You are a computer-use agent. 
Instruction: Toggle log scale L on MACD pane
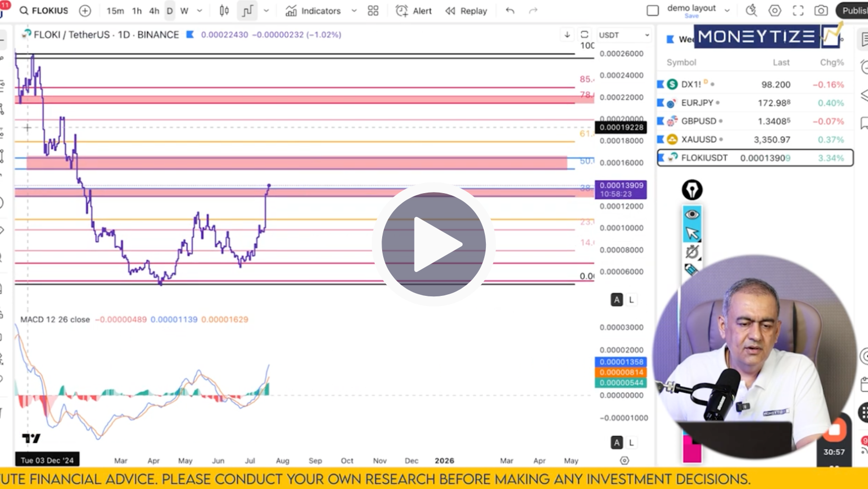(x=631, y=442)
